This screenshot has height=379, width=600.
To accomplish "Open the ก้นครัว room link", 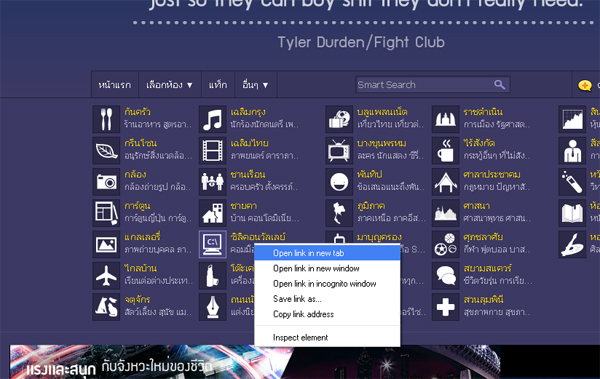I will 137,112.
